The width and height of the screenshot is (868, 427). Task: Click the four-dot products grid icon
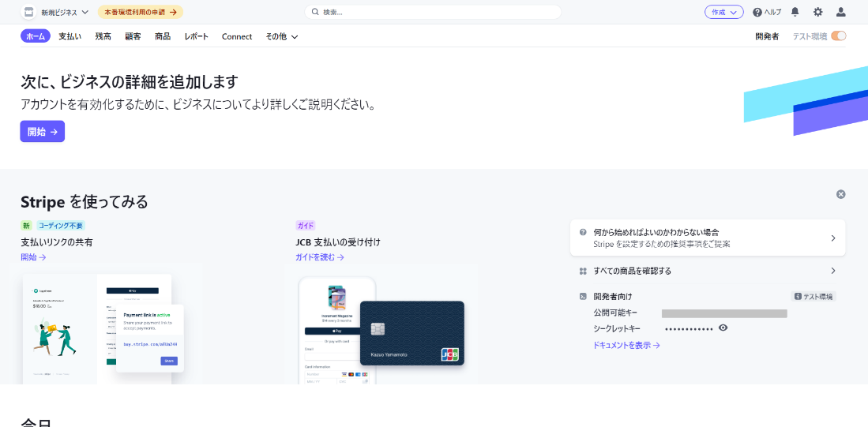[583, 271]
